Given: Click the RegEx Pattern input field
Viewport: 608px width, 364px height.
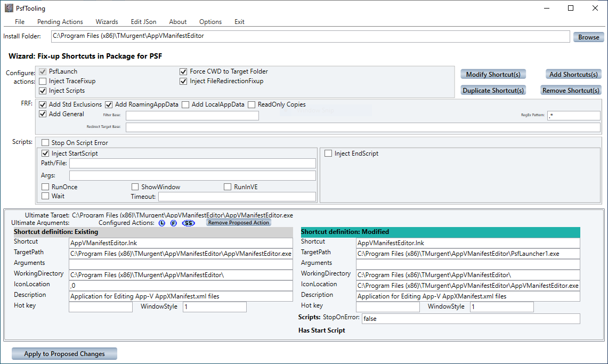Looking at the screenshot, I should tap(574, 115).
